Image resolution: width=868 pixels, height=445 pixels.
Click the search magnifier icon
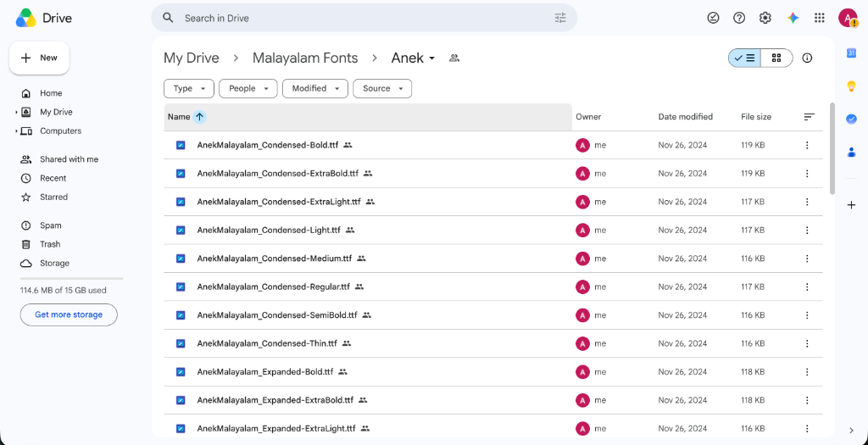pos(169,18)
